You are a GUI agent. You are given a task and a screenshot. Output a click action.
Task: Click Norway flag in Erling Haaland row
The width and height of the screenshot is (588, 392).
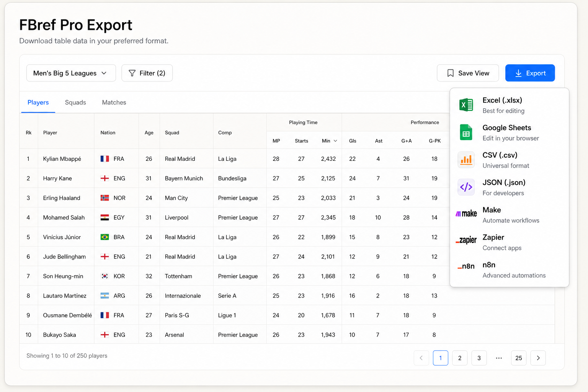pos(105,198)
